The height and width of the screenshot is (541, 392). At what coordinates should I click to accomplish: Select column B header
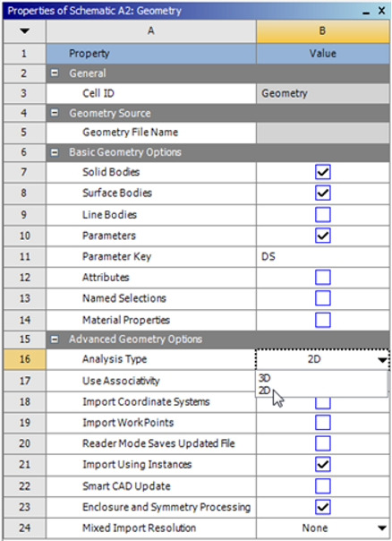(323, 31)
